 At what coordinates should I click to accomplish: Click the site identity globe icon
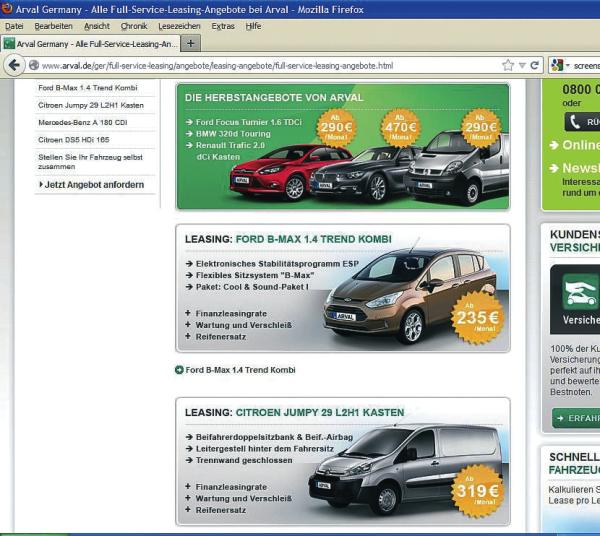34,65
